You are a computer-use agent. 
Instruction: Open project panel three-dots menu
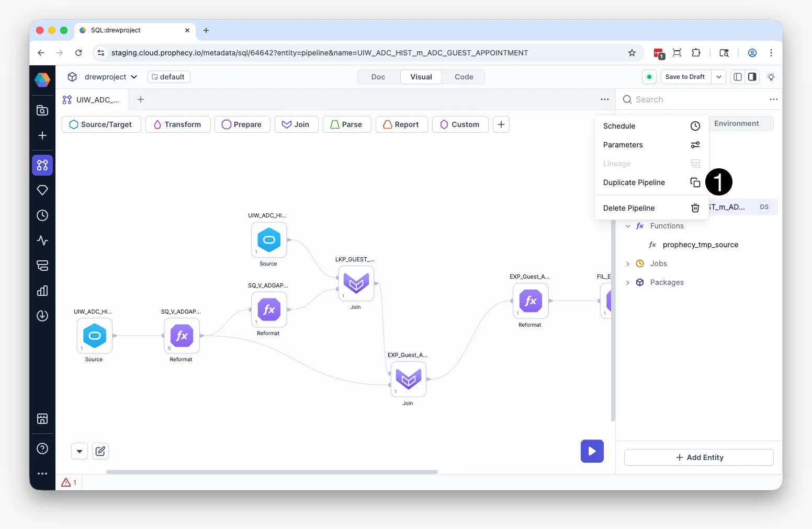point(774,99)
